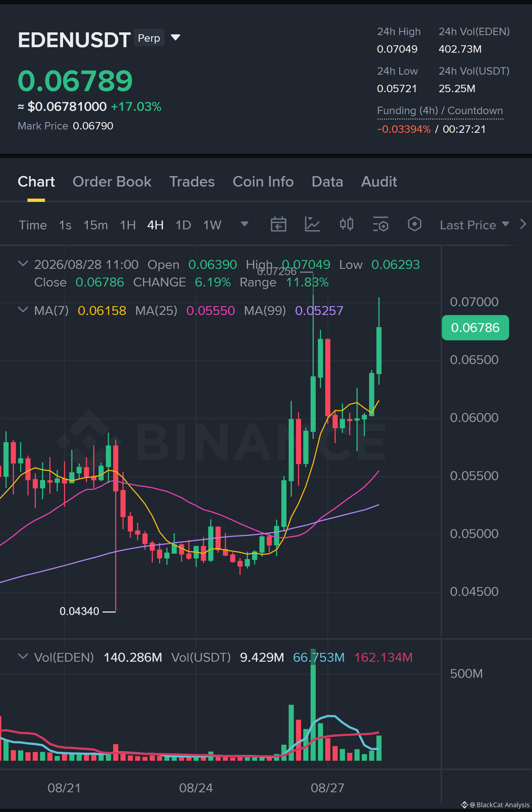Click the ≈ $0.06781000 USD price
This screenshot has width=532, height=812.
(x=62, y=107)
